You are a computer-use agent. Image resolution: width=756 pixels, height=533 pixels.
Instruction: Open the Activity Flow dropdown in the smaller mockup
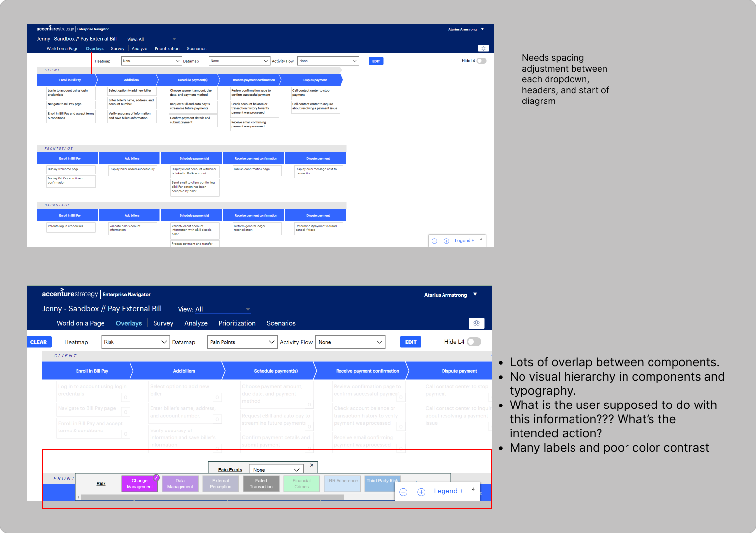328,61
